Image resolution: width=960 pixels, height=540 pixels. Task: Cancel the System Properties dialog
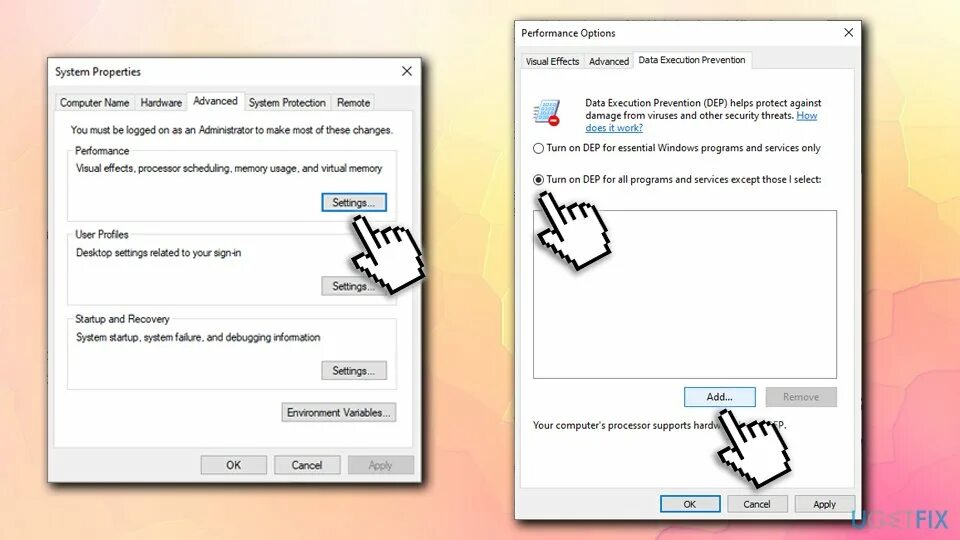(x=307, y=465)
